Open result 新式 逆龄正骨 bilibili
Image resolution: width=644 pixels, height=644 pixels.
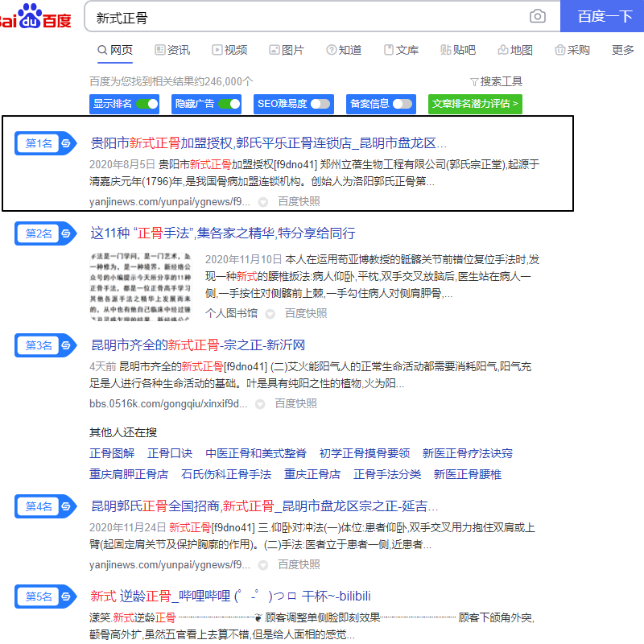click(x=230, y=597)
